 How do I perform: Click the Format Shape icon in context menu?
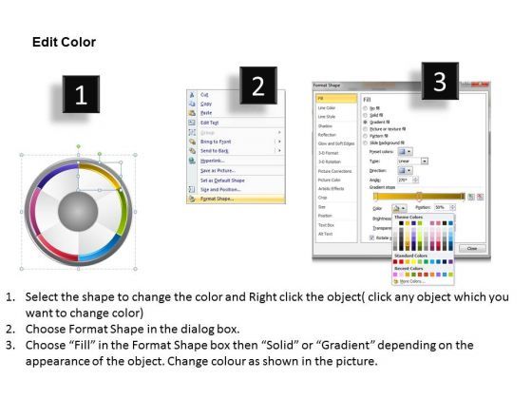click(x=192, y=199)
